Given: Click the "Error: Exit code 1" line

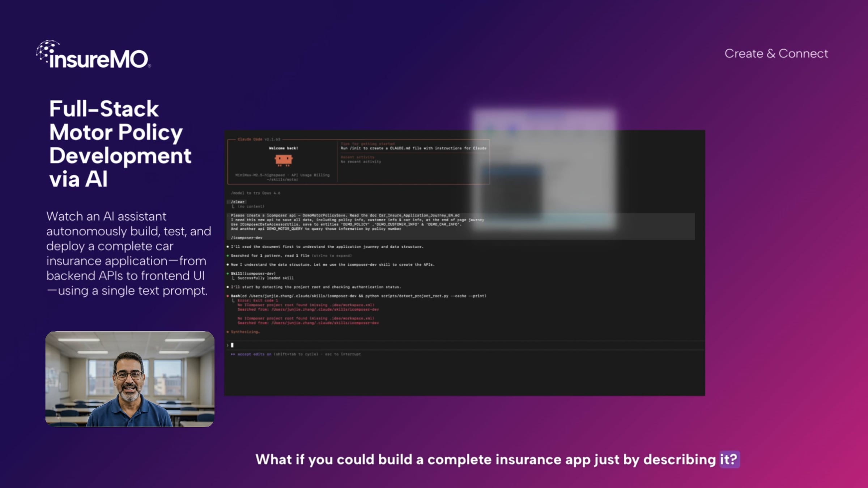Looking at the screenshot, I should 258,300.
